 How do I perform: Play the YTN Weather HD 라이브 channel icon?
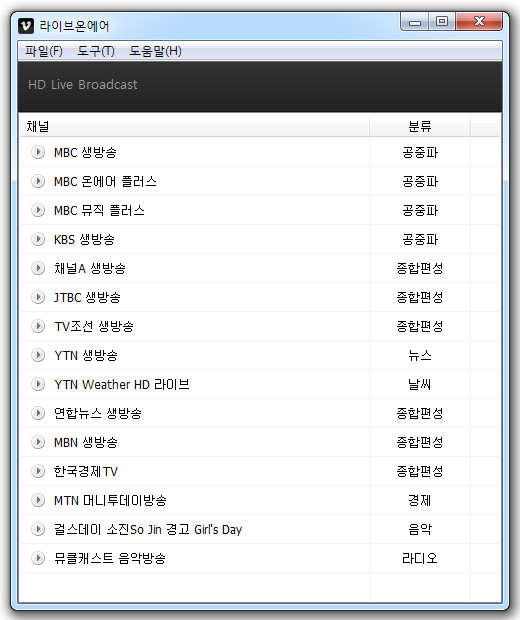coord(38,384)
